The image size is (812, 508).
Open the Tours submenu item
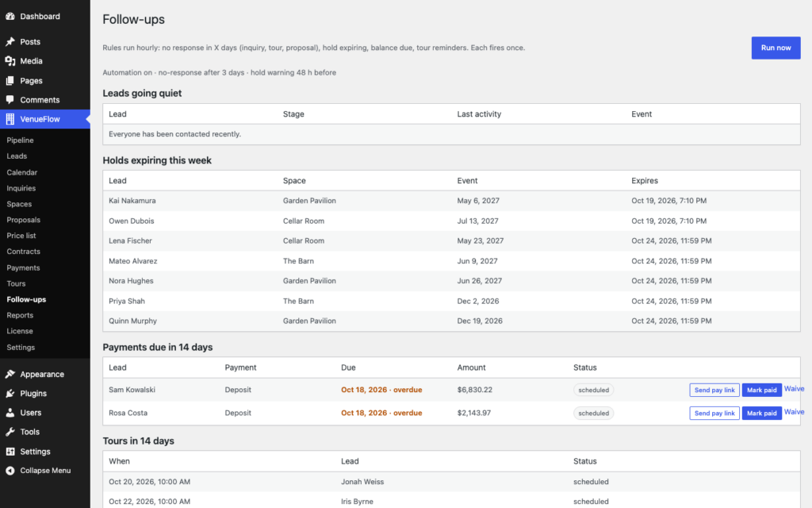click(x=16, y=283)
